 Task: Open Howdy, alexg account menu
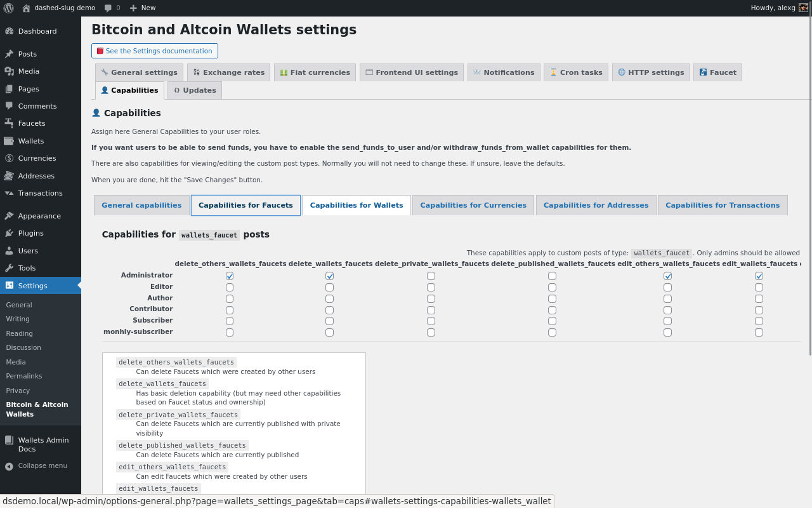click(780, 8)
